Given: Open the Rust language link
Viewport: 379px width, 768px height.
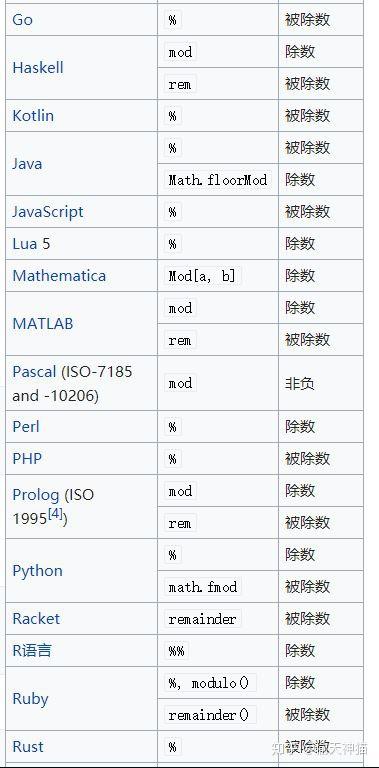Looking at the screenshot, I should [x=27, y=746].
